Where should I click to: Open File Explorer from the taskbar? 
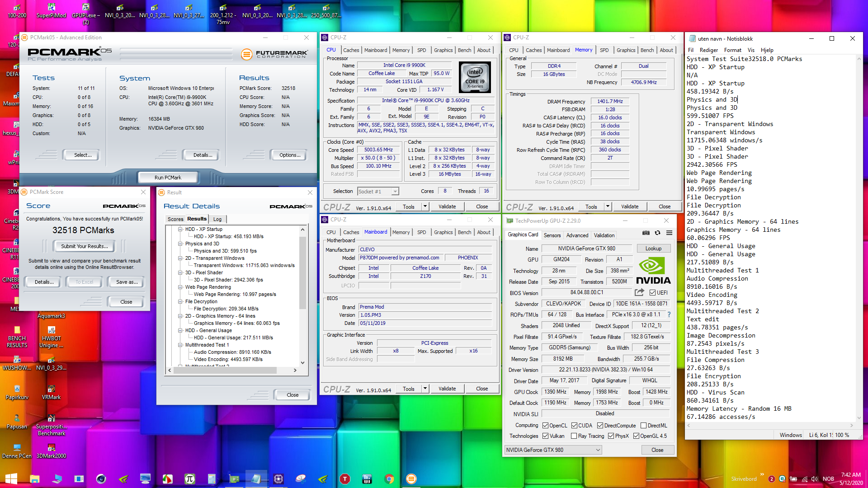pos(34,479)
